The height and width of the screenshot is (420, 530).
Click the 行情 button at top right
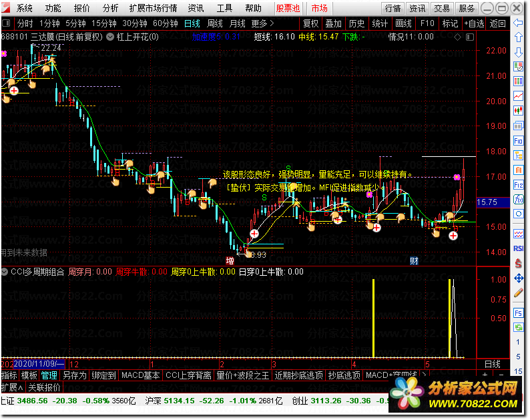pyautogui.click(x=392, y=9)
